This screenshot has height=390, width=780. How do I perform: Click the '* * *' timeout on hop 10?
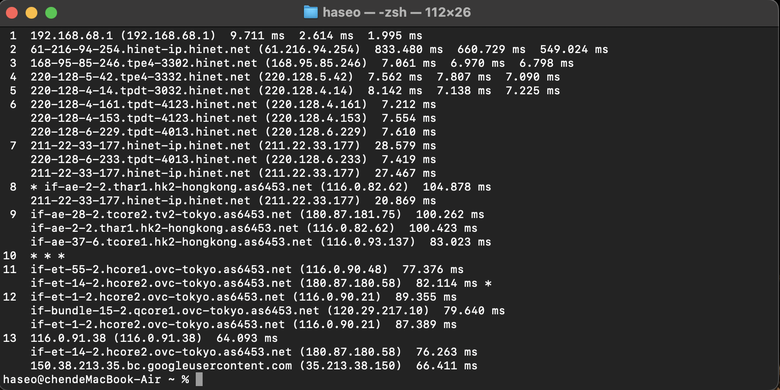[x=48, y=256]
